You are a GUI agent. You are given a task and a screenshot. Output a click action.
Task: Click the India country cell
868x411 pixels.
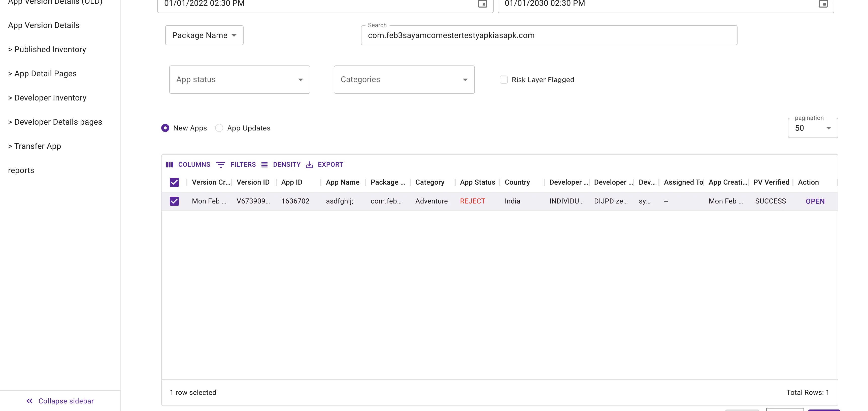512,201
